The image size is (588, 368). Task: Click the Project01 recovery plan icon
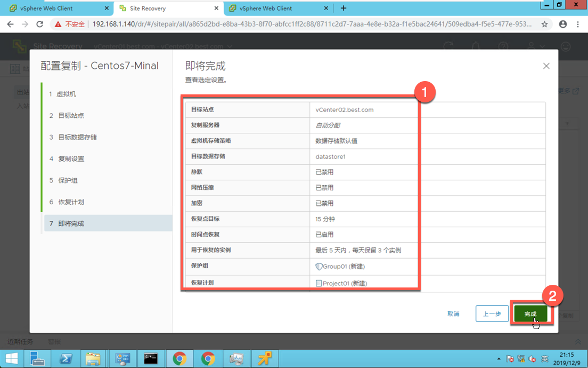point(318,283)
